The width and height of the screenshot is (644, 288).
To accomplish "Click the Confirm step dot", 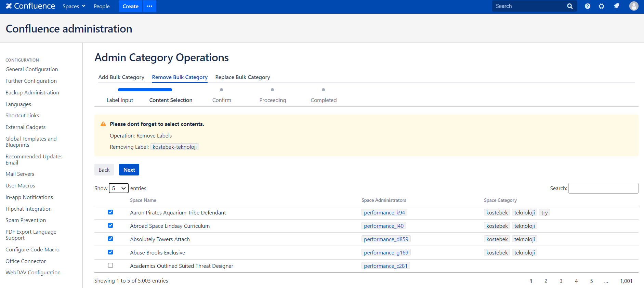I will (221, 90).
